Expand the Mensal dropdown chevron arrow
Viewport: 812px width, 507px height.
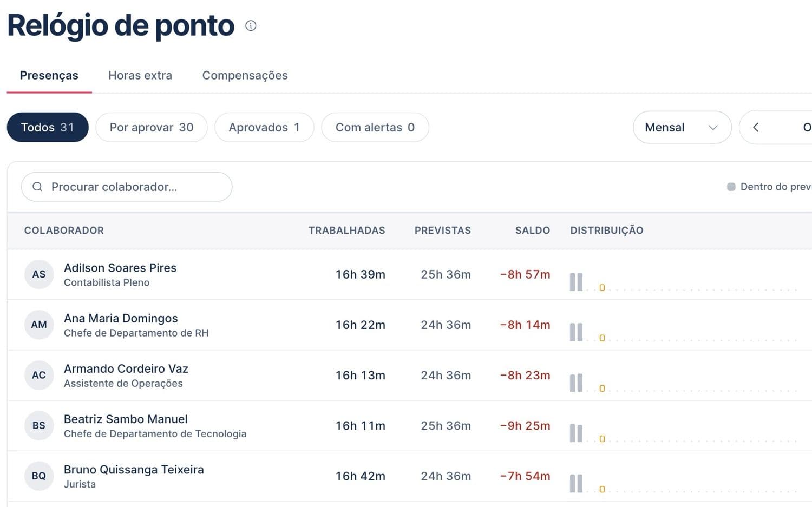(x=713, y=128)
